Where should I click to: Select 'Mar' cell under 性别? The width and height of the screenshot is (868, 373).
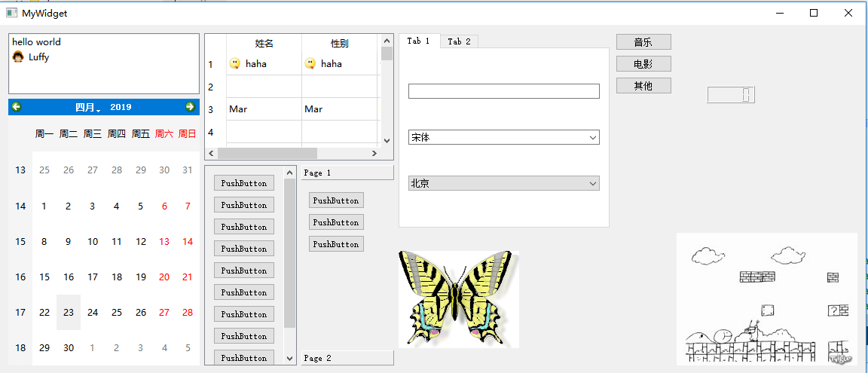coord(339,109)
